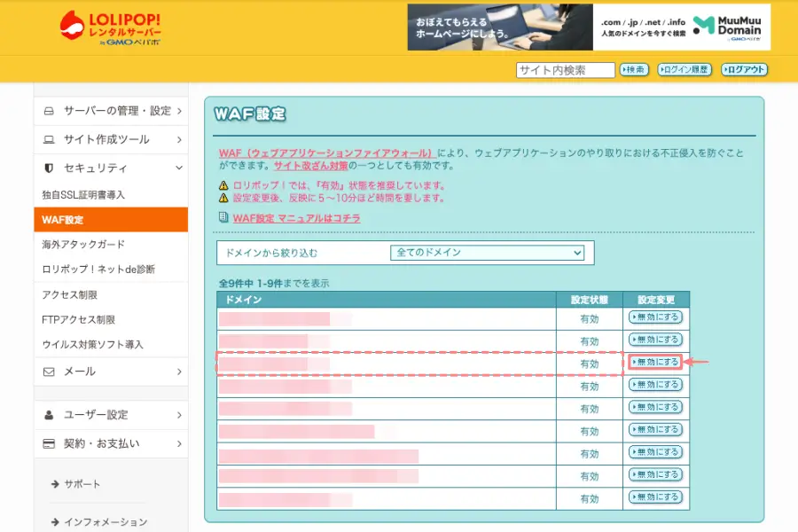Image resolution: width=798 pixels, height=532 pixels.
Task: Click the user icon beside ユーザー設定
Action: tap(49, 414)
